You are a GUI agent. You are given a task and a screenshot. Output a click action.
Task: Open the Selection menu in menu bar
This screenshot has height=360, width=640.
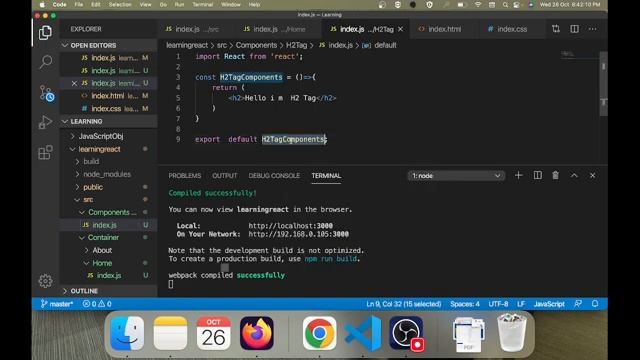point(120,4)
